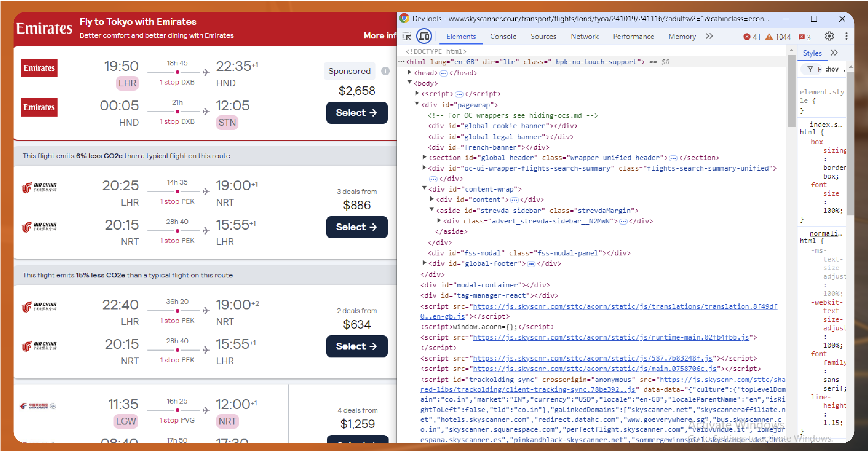Expand the head element node

pos(409,72)
